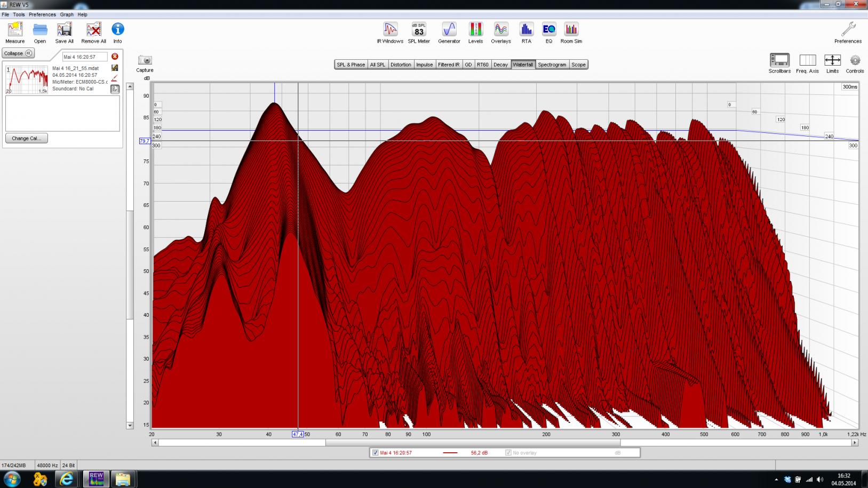
Task: Open Dropbox in the system tray
Action: (x=787, y=479)
